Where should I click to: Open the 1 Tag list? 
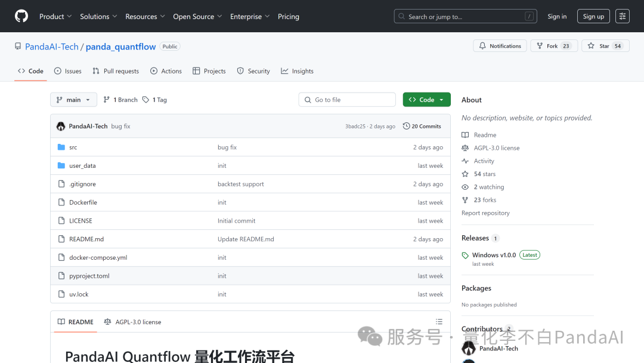[x=154, y=100]
